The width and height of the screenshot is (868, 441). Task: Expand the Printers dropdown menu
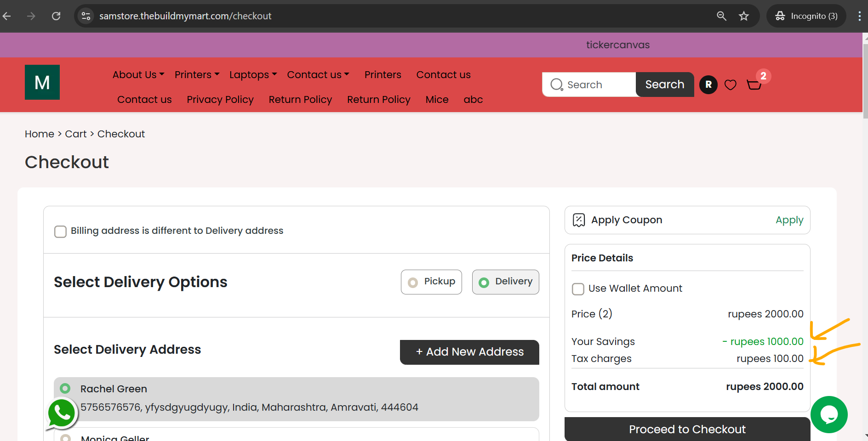coord(197,74)
